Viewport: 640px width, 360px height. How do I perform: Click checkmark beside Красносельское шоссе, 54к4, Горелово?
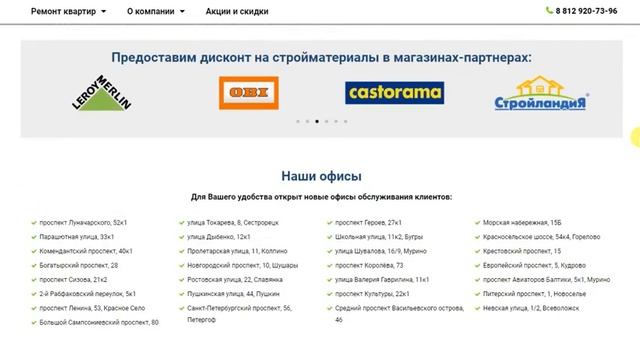coord(478,237)
